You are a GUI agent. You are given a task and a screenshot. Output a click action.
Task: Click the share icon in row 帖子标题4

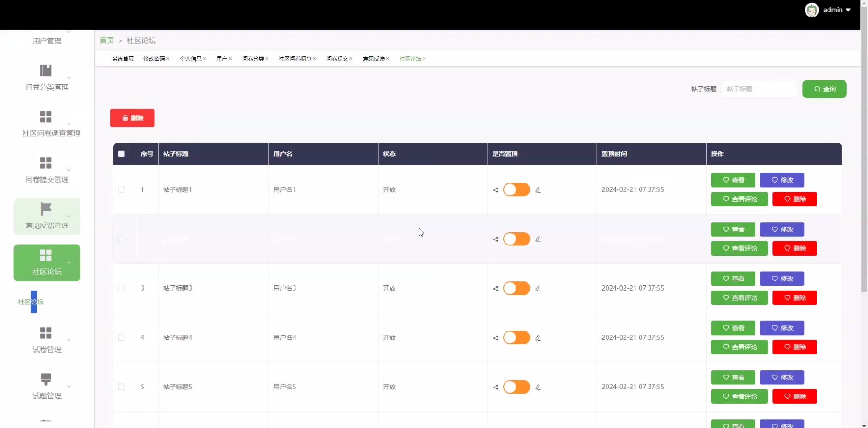495,338
